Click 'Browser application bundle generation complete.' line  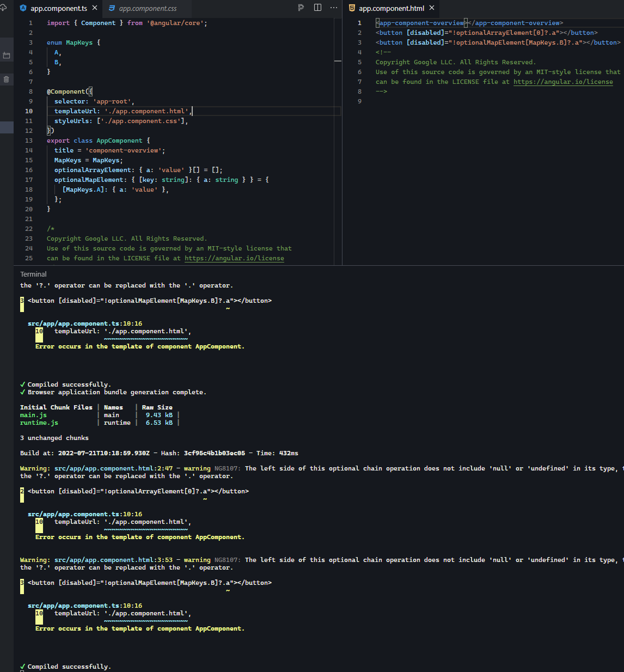[x=113, y=392]
